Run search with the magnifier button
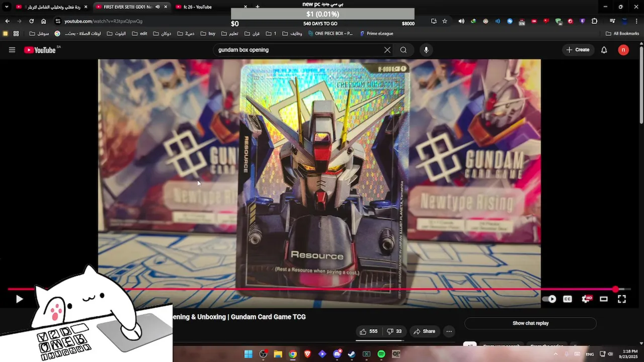The image size is (644, 362). tap(404, 50)
